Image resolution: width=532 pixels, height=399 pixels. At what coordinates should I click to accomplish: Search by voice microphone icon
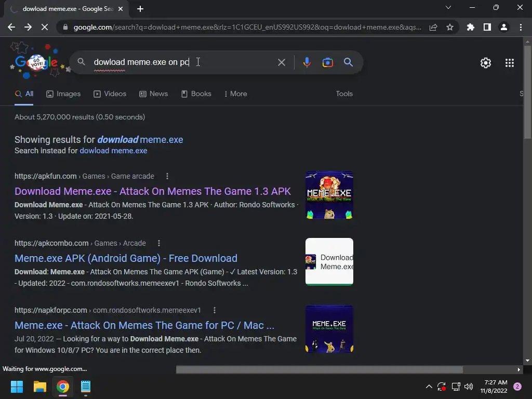pyautogui.click(x=307, y=62)
